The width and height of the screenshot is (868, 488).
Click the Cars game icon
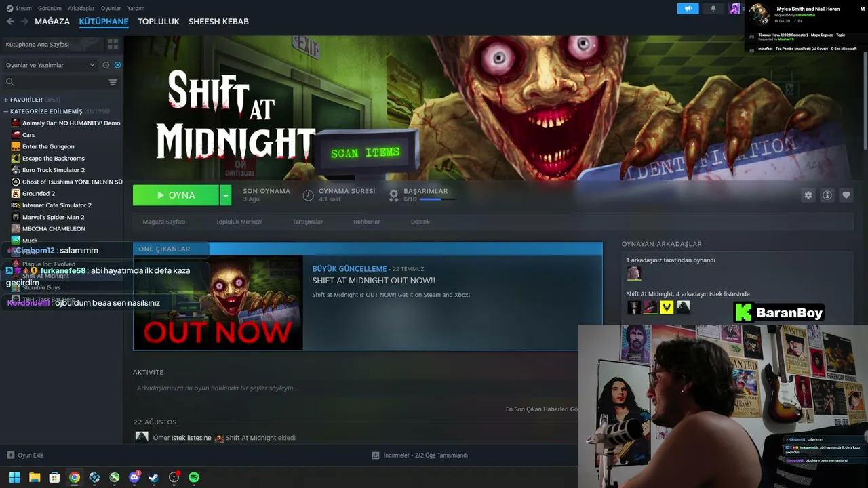[x=16, y=135]
